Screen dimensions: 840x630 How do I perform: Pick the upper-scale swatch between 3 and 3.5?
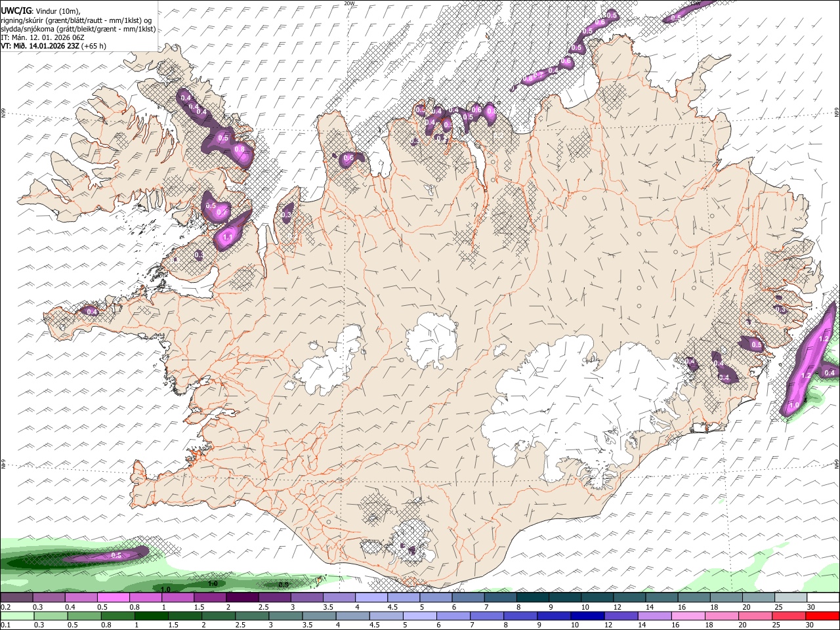pos(307,598)
